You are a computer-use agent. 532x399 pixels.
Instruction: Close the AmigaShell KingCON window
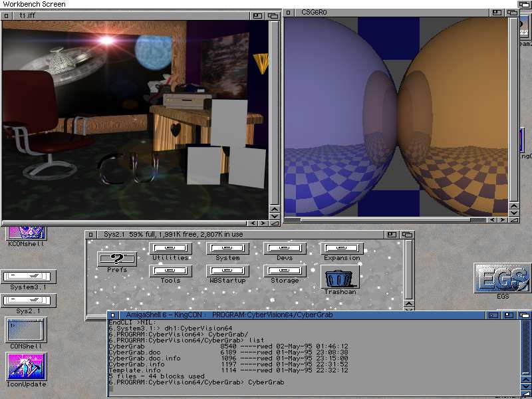(113, 315)
